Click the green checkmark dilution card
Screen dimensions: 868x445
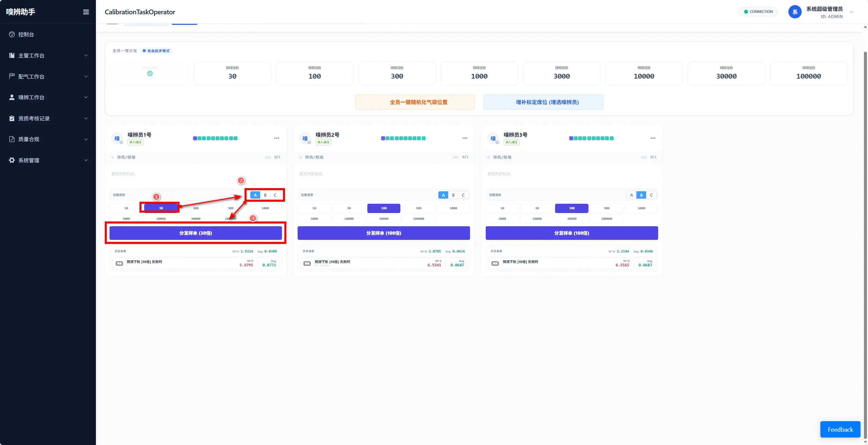pyautogui.click(x=150, y=73)
